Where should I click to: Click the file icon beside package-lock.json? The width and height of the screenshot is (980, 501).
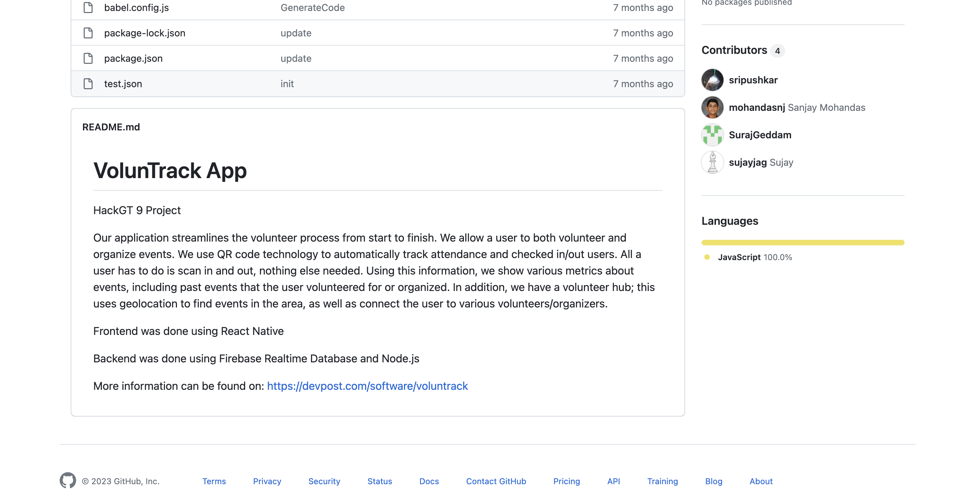(x=88, y=33)
